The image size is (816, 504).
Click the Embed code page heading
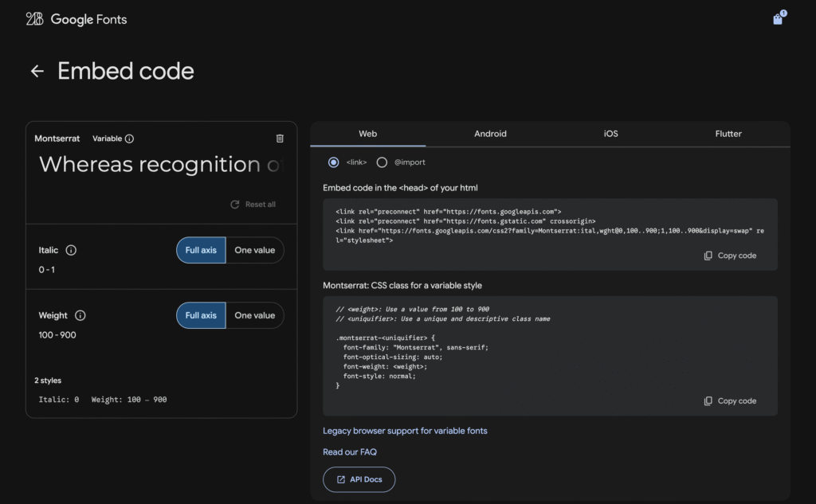pyautogui.click(x=125, y=71)
